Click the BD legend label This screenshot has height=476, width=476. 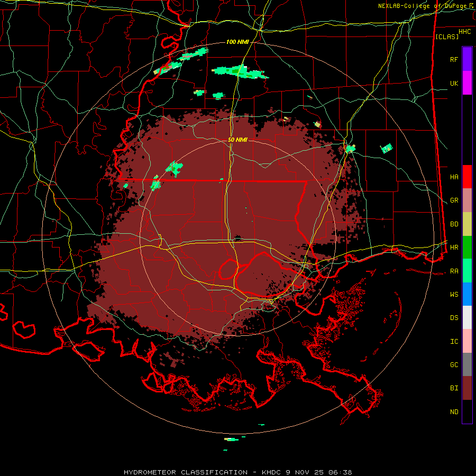coord(454,224)
